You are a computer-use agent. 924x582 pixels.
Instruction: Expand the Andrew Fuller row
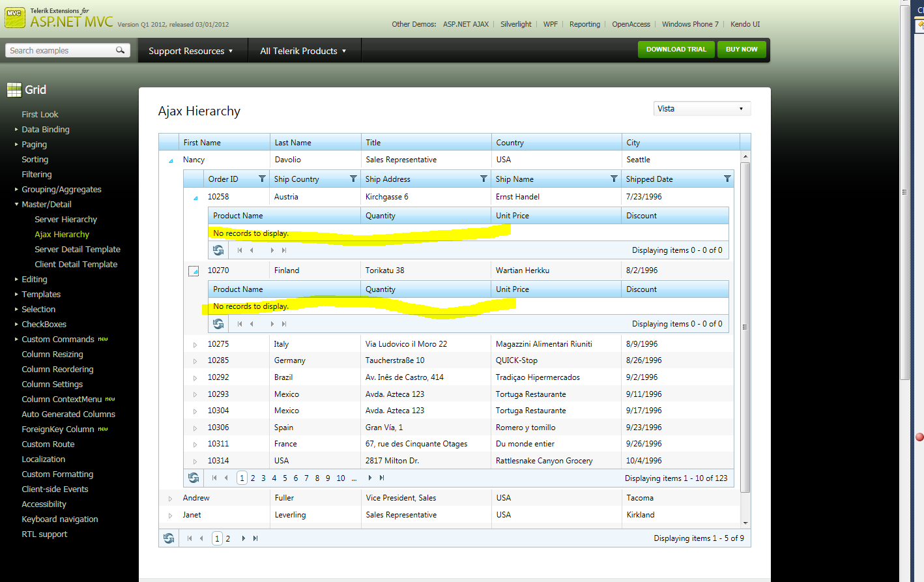(x=170, y=499)
